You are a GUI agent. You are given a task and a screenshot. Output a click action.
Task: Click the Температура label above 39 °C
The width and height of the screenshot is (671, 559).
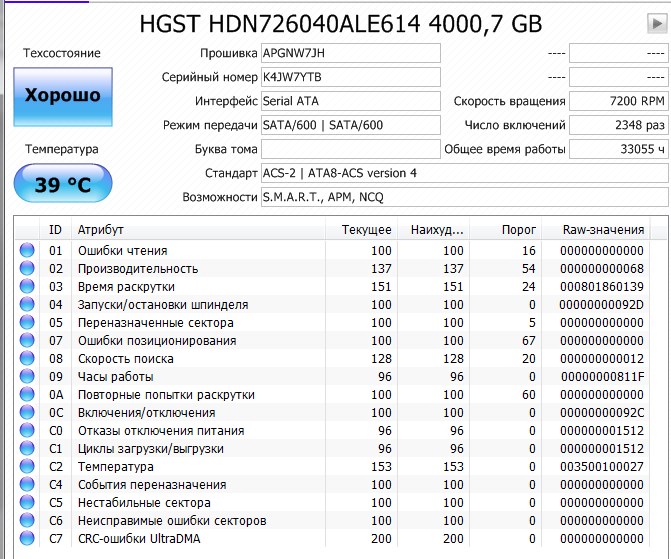(62, 149)
